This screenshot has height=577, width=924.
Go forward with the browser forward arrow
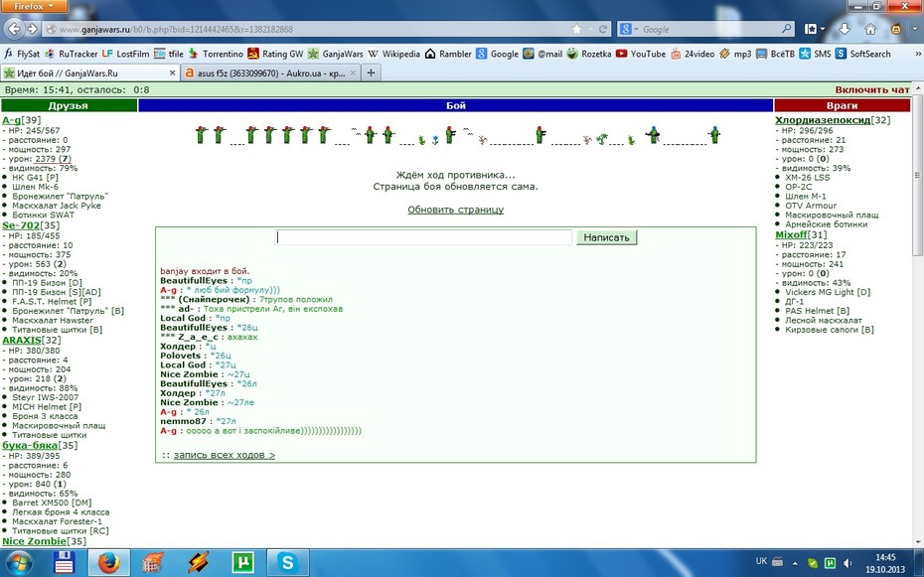(x=33, y=29)
